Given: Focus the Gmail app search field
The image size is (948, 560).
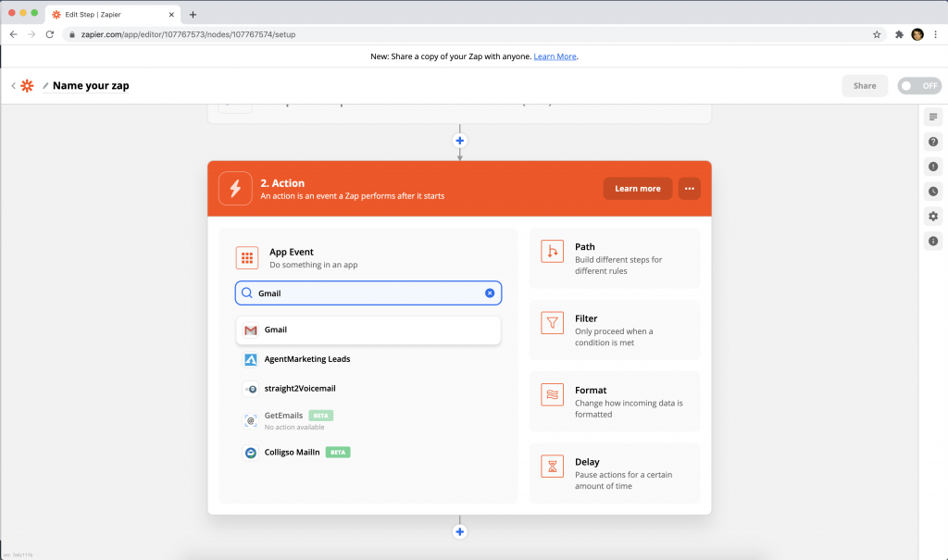Looking at the screenshot, I should pos(368,293).
